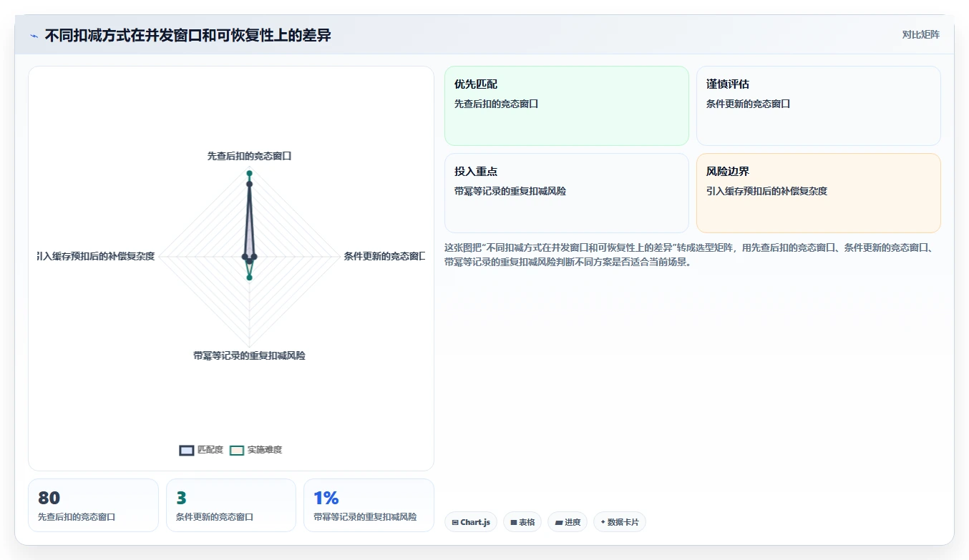Open the 风险边界 orange card
Screen dimensions: 969x560
coord(819,193)
